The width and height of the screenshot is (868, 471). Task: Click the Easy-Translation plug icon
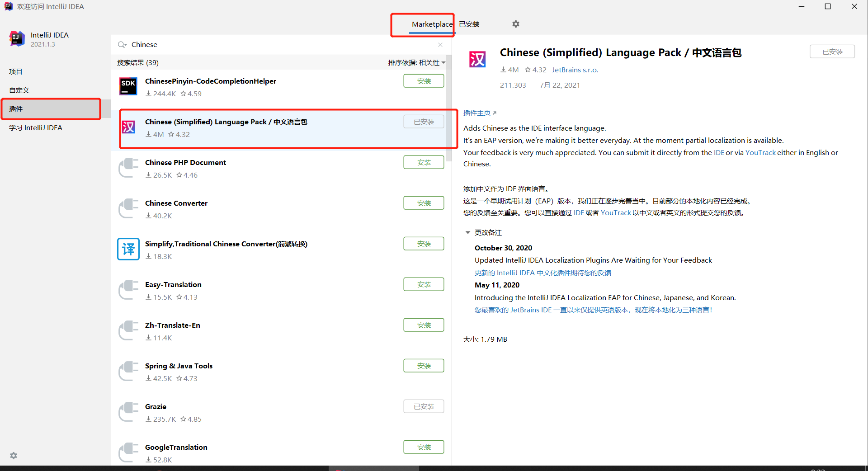128,290
